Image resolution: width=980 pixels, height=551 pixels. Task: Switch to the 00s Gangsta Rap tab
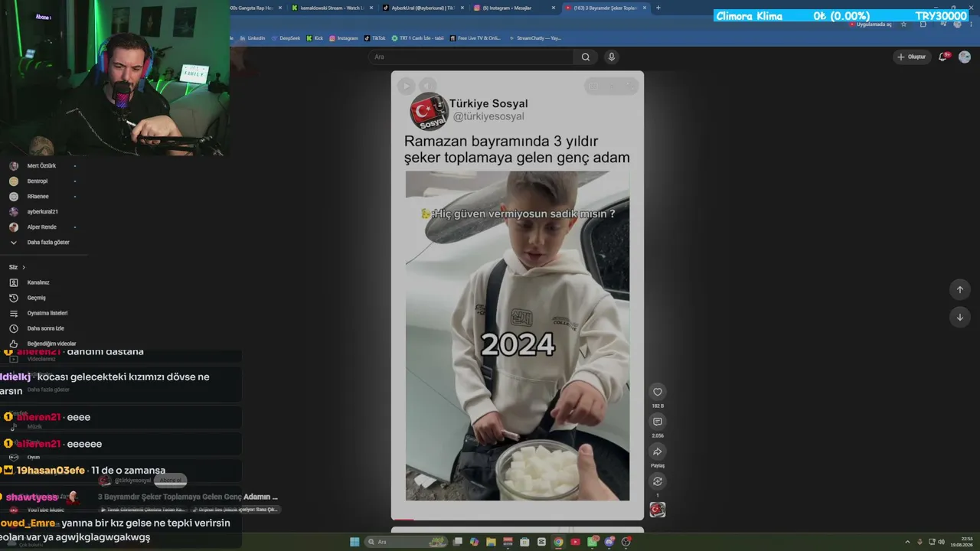pyautogui.click(x=255, y=8)
